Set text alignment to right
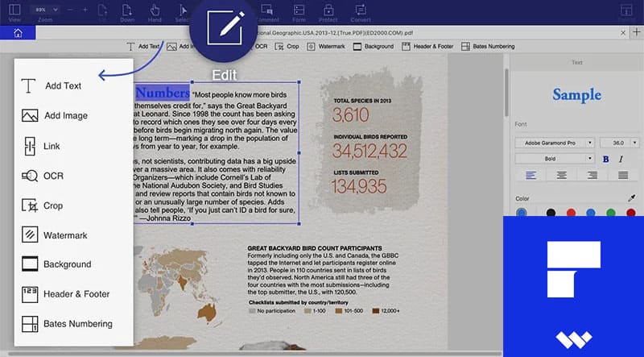The width and height of the screenshot is (644, 357). coord(592,175)
